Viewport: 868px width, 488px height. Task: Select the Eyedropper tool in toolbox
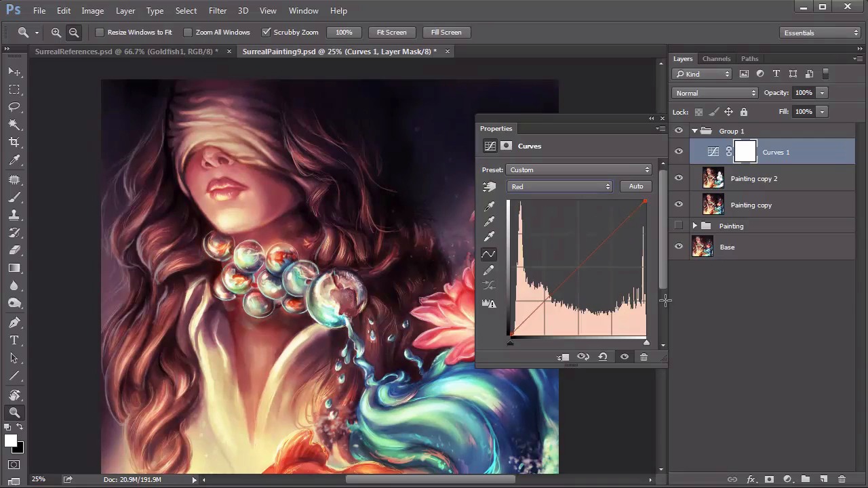click(x=14, y=160)
